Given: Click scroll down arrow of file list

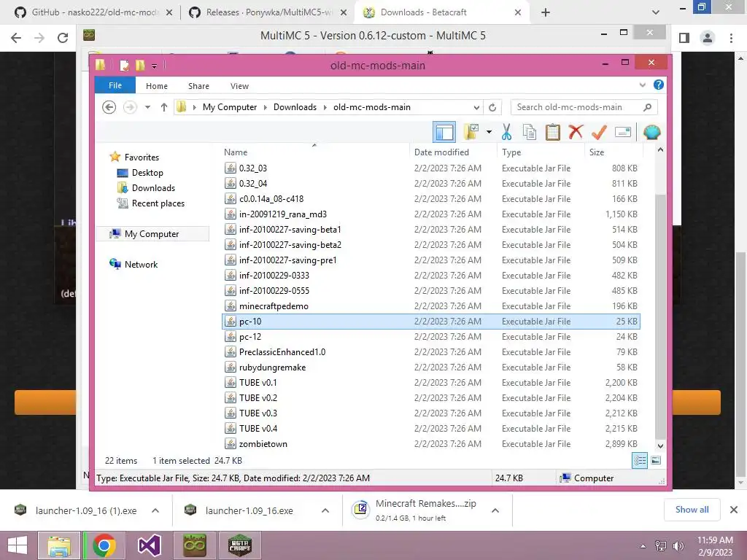Looking at the screenshot, I should (x=660, y=446).
